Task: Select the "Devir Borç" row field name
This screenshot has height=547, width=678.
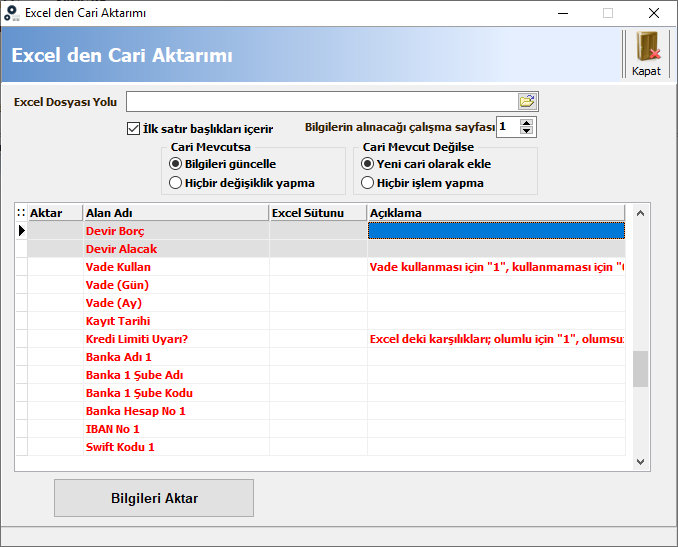Action: (x=115, y=231)
